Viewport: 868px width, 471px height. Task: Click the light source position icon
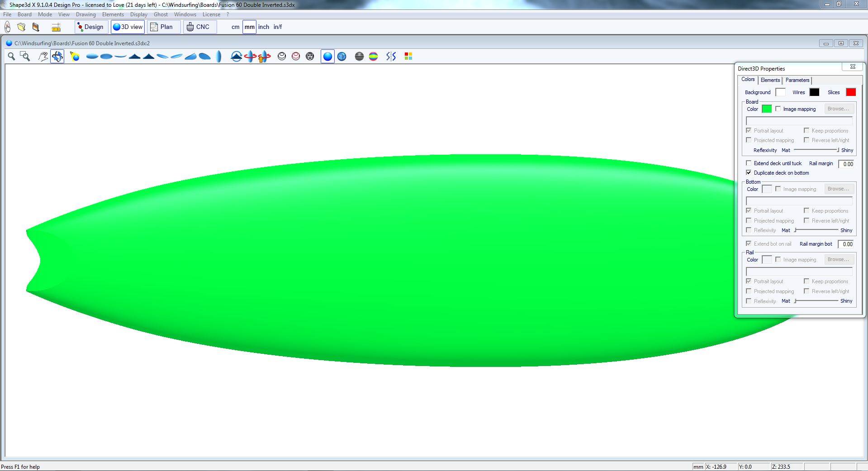coord(75,57)
